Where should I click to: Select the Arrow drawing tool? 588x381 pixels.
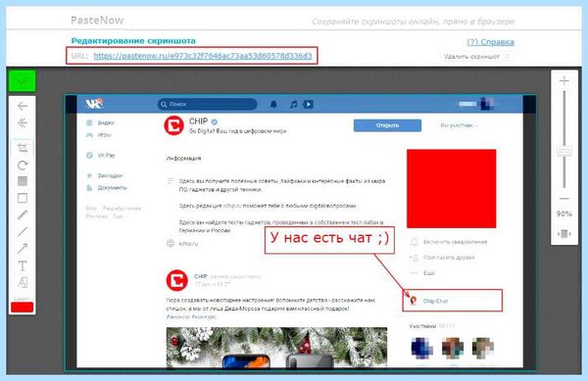pyautogui.click(x=23, y=249)
